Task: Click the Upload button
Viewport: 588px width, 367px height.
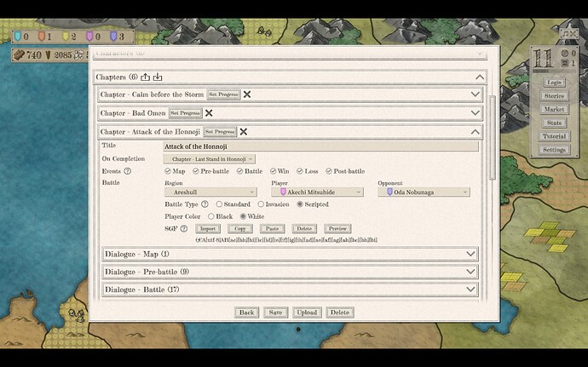Action: [307, 313]
